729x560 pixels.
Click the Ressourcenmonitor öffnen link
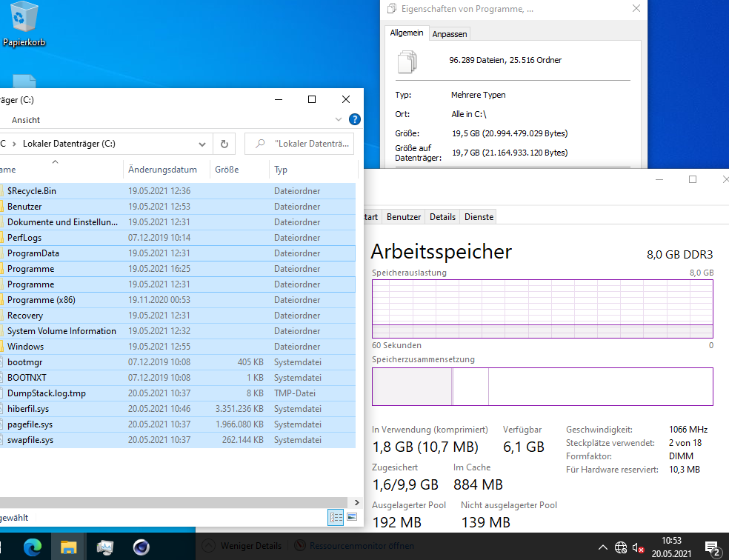point(362,546)
